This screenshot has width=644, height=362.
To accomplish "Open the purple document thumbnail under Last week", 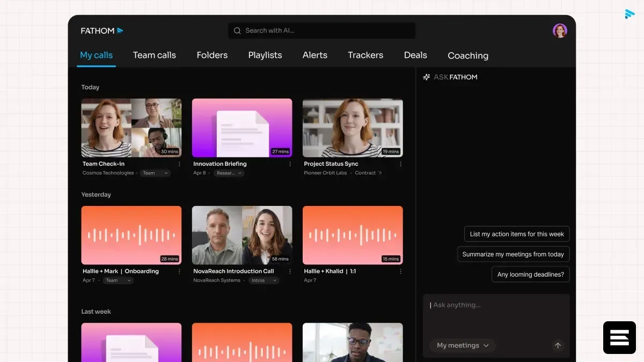I will point(131,342).
